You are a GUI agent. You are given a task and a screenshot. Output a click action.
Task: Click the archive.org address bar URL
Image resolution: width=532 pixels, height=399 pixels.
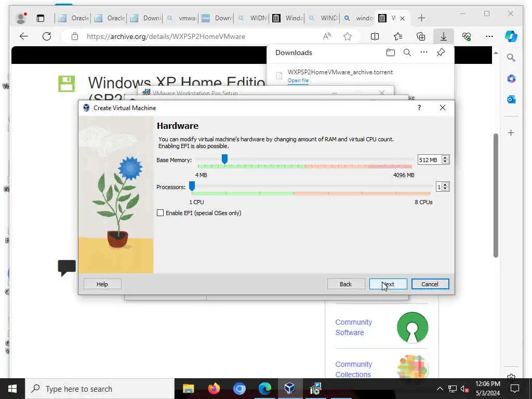click(166, 36)
